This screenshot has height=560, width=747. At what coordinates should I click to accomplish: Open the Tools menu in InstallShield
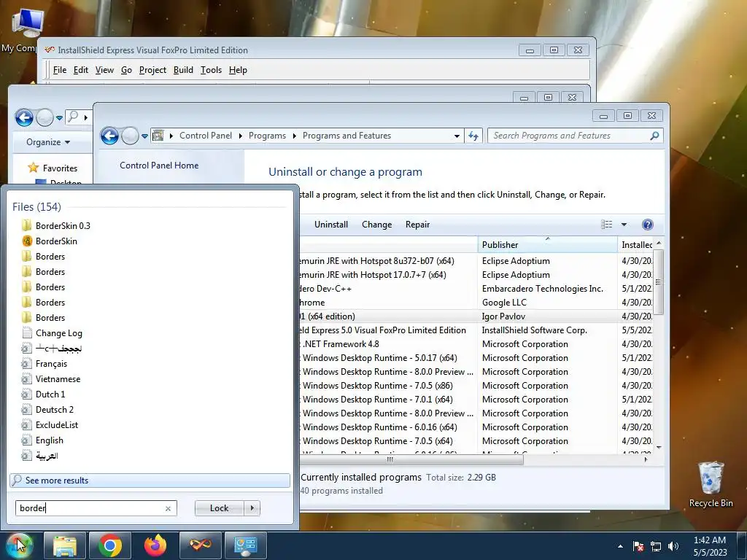point(211,70)
